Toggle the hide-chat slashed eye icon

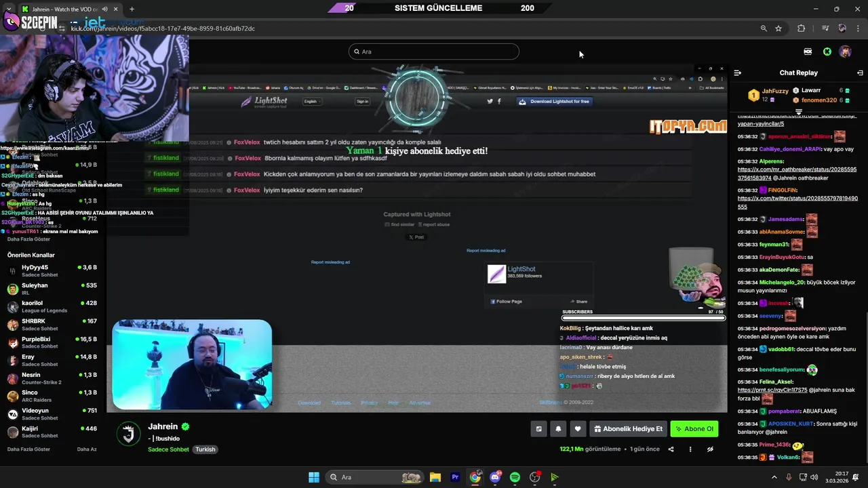(710, 449)
